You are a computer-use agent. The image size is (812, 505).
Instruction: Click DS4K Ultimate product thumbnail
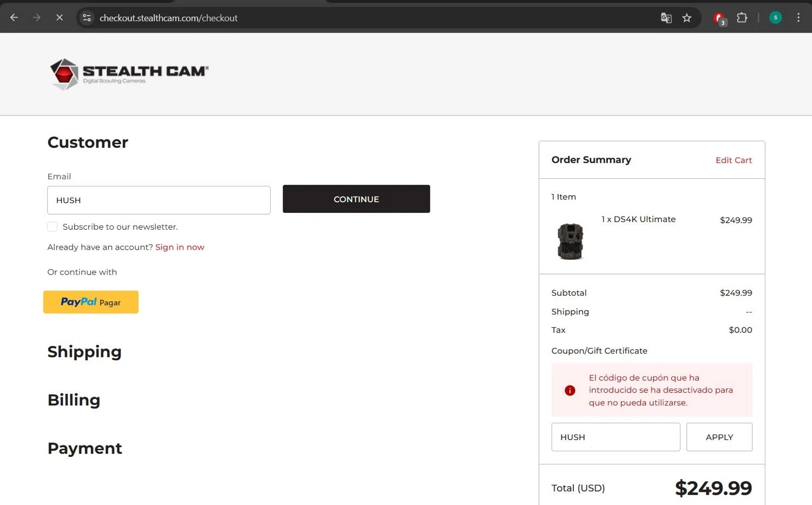571,241
